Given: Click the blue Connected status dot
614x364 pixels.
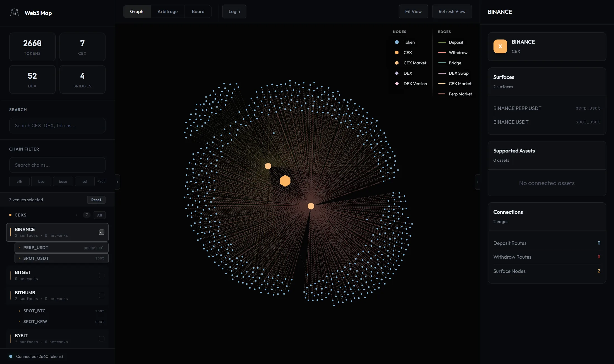Looking at the screenshot, I should point(11,356).
